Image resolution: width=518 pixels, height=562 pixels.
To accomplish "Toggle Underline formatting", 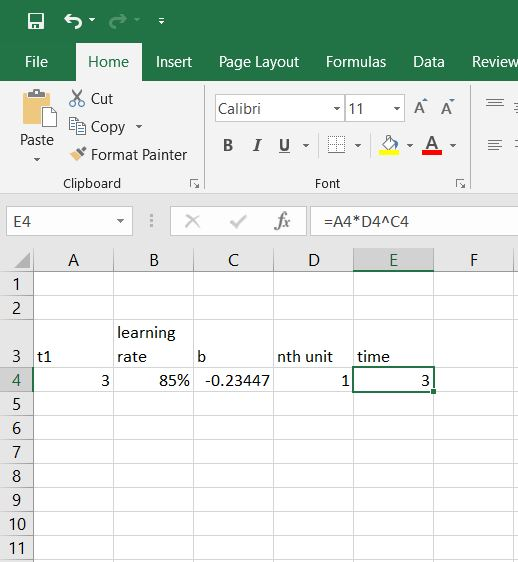I will tap(284, 145).
